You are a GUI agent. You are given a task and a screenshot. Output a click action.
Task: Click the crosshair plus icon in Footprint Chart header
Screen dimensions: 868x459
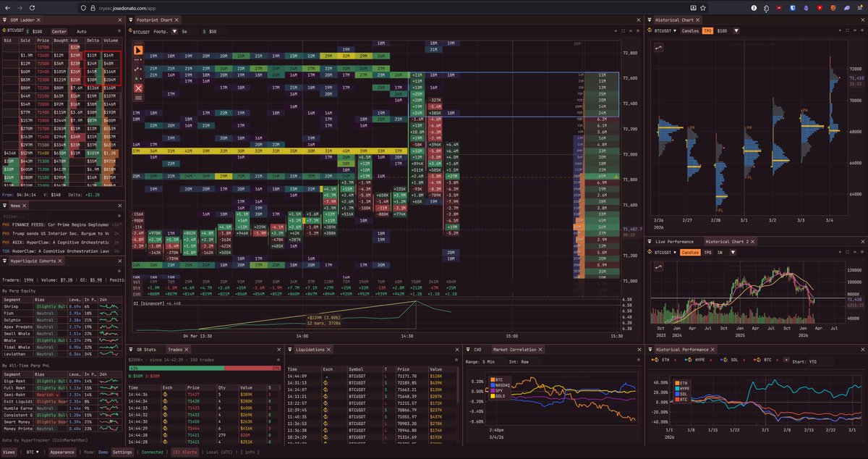click(x=616, y=32)
